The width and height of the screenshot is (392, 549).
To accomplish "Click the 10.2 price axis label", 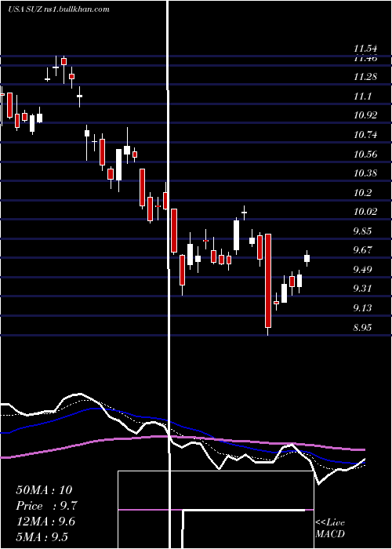I will click(x=362, y=193).
